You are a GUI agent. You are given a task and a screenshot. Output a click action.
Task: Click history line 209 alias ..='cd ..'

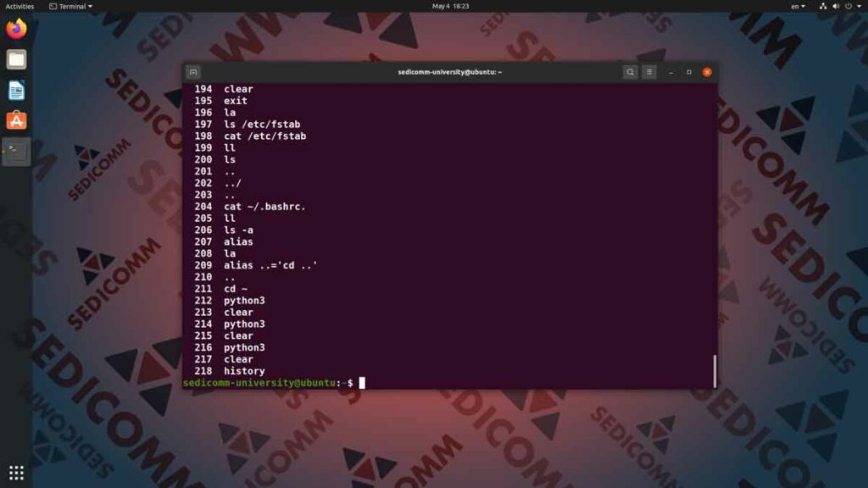click(256, 265)
